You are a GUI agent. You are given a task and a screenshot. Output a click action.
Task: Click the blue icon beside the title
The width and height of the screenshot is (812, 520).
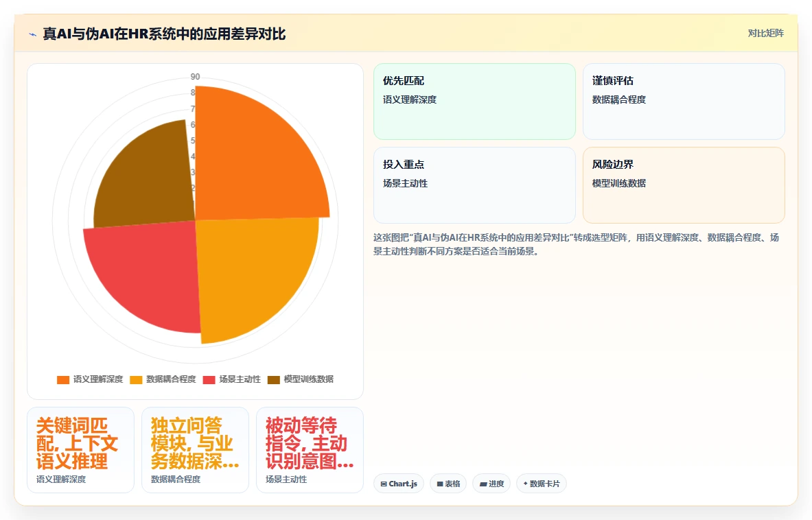(x=33, y=35)
